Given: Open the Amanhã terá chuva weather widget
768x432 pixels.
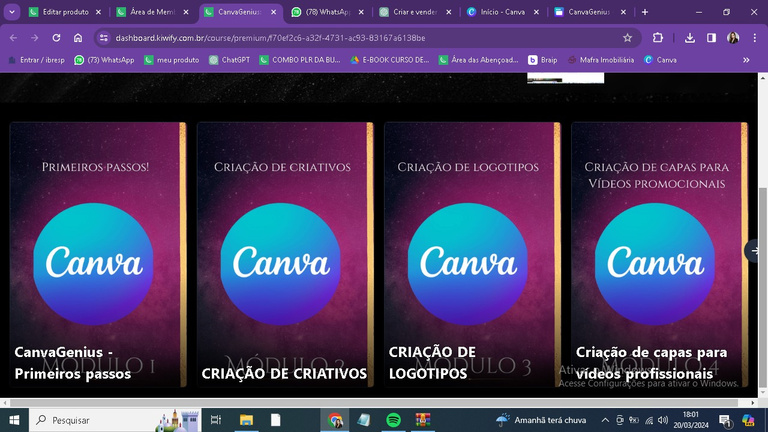Looking at the screenshot, I should click(x=541, y=420).
